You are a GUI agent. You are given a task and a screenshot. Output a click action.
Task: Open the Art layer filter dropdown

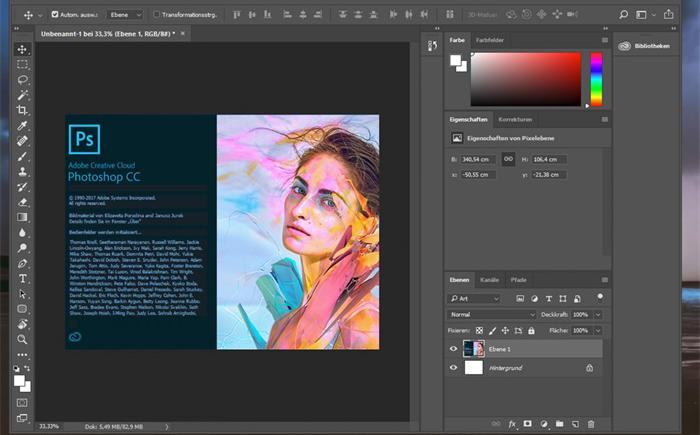click(474, 298)
